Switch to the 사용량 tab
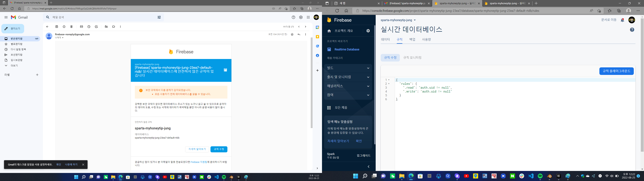644x181 pixels. (x=426, y=40)
